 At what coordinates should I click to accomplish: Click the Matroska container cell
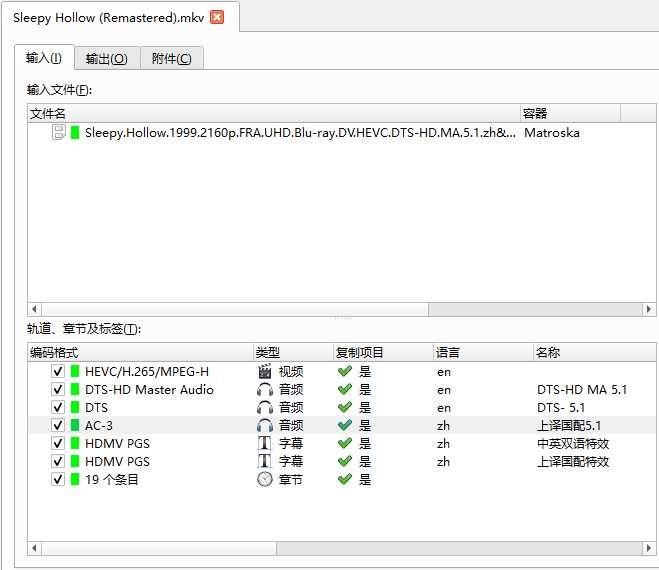[552, 133]
